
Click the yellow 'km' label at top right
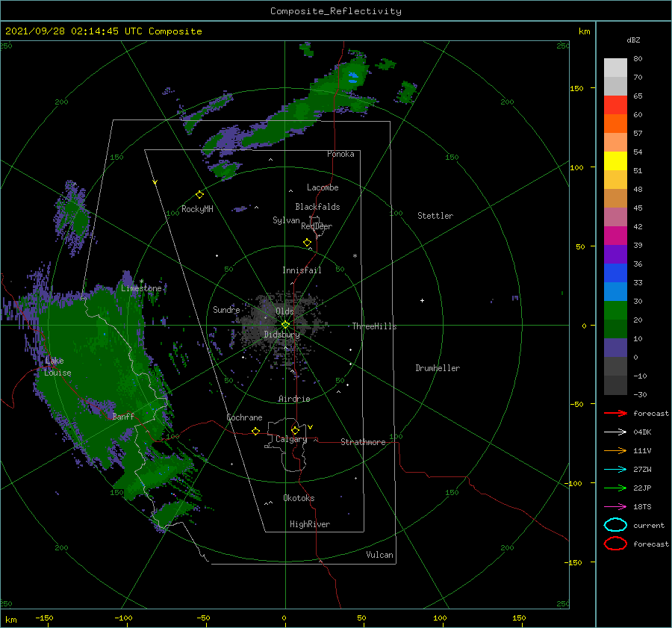(x=584, y=31)
